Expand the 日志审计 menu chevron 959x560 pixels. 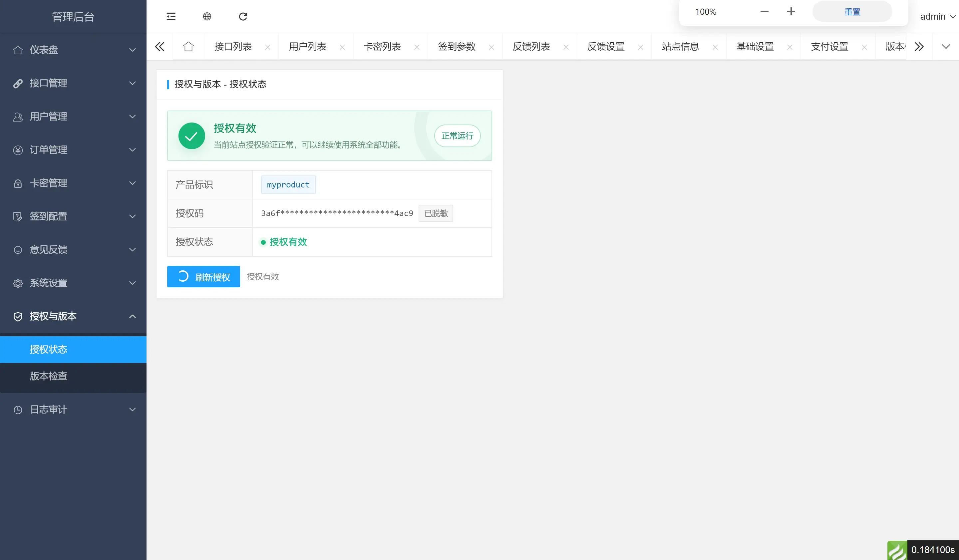coord(133,410)
